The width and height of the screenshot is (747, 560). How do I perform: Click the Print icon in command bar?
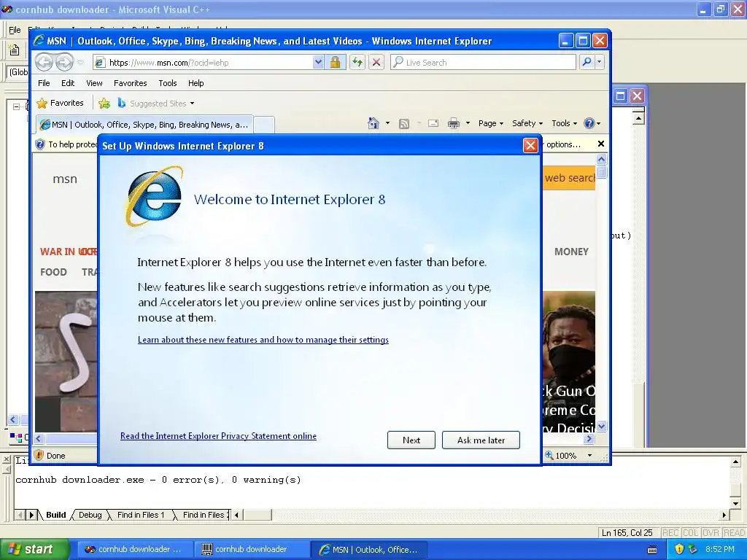tap(454, 123)
